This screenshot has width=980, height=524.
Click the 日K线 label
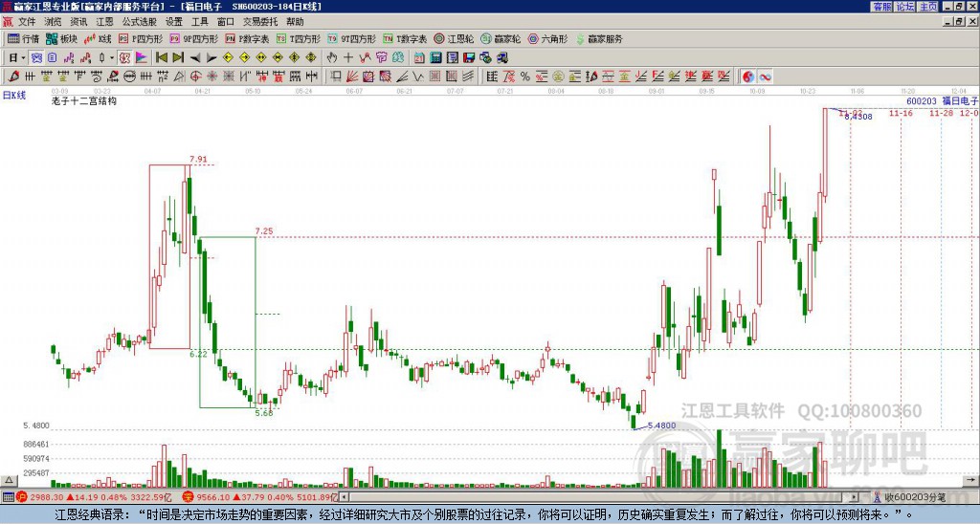click(13, 96)
